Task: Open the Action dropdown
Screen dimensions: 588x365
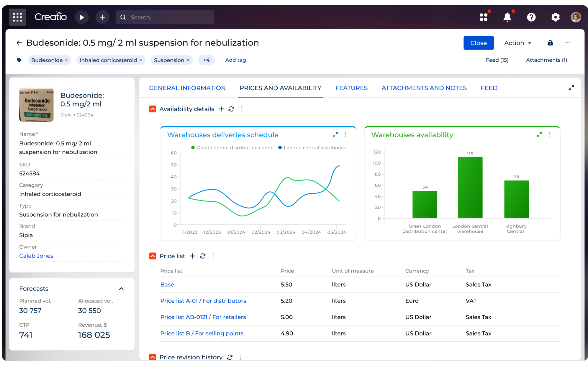Action: tap(517, 43)
